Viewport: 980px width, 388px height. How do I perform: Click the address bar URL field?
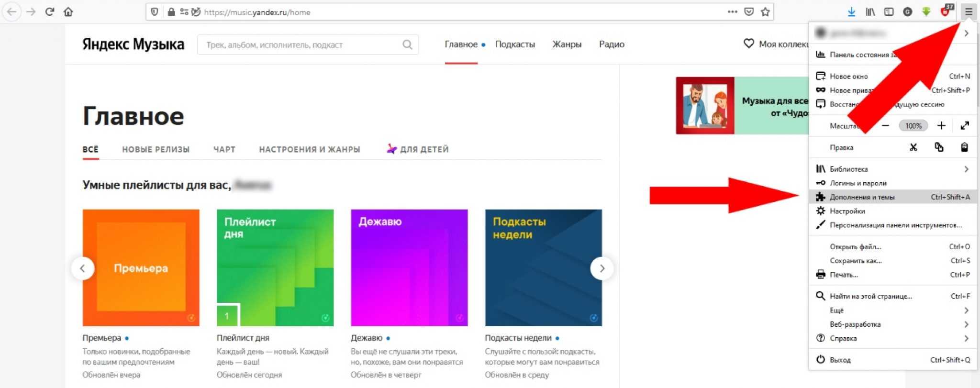point(459,12)
